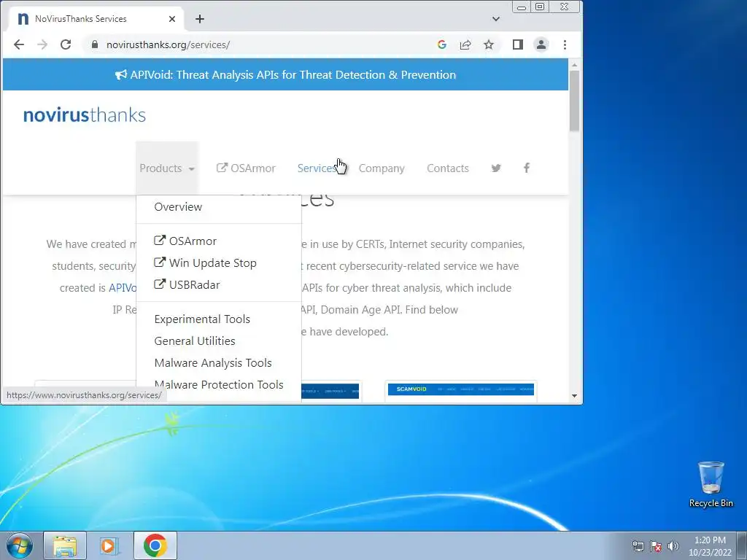
Task: Expand the Products dropdown menu
Action: (x=167, y=168)
